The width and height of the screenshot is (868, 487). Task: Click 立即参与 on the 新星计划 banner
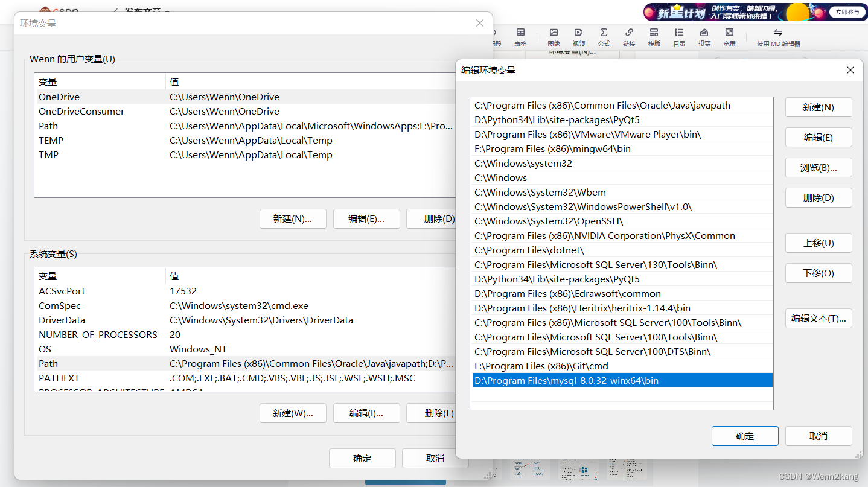pos(846,11)
